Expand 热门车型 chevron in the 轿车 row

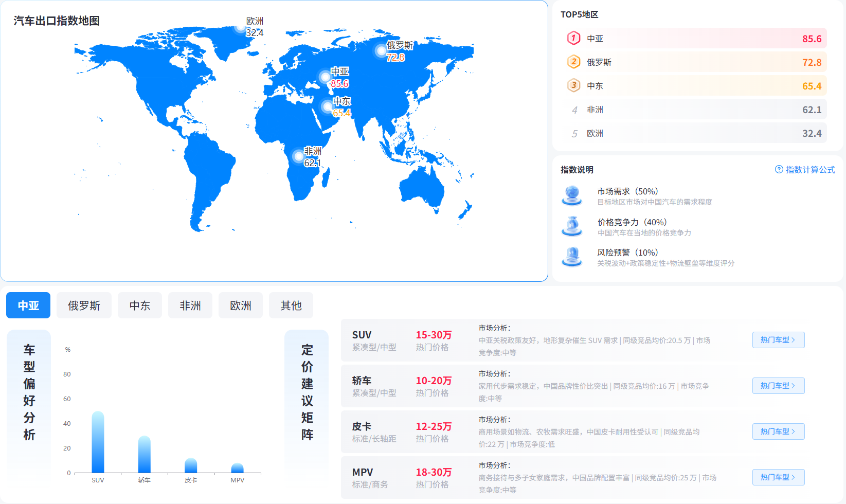click(x=793, y=386)
